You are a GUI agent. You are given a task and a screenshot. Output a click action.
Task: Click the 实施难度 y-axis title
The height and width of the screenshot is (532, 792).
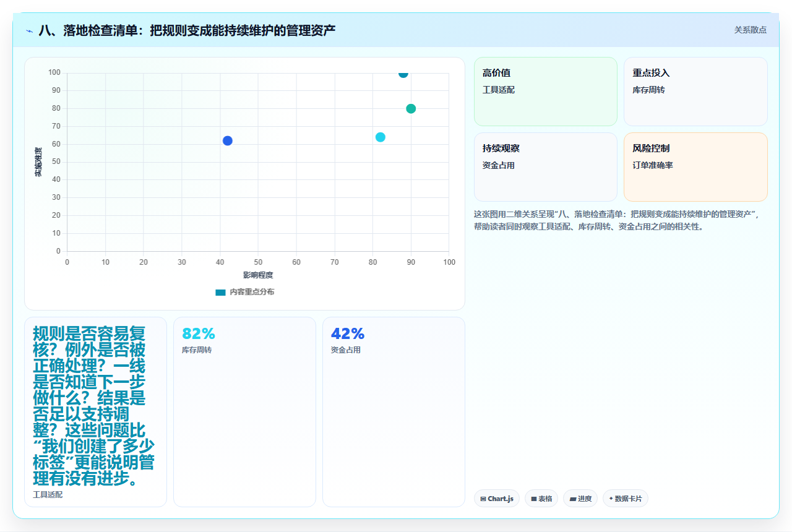(x=38, y=162)
